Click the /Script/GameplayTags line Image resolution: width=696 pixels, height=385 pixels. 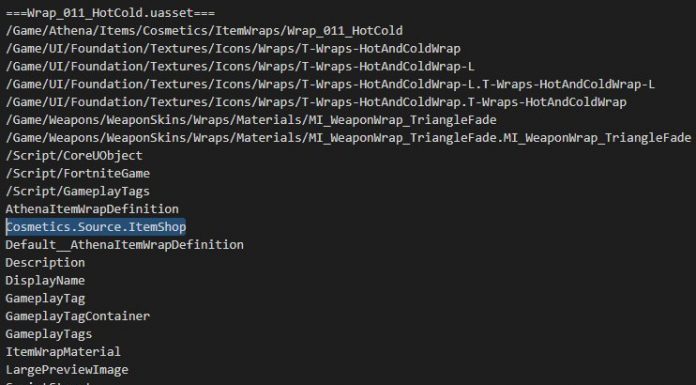click(x=78, y=191)
